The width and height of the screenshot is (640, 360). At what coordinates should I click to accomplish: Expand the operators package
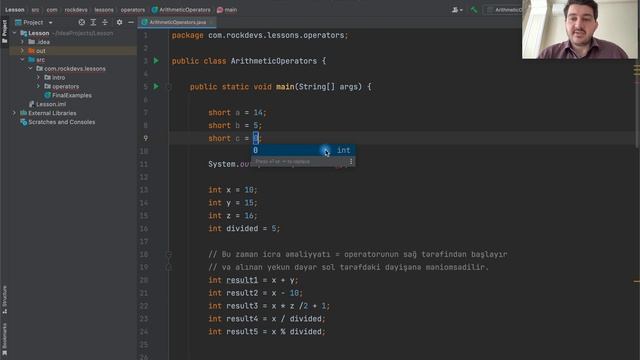[38, 87]
